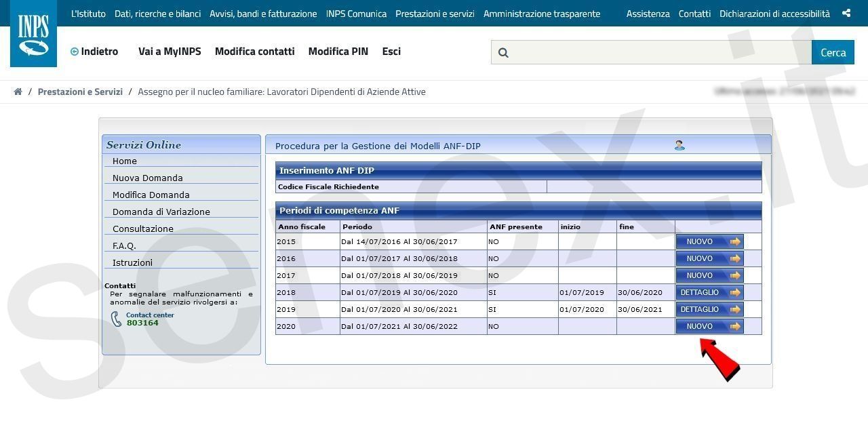This screenshot has height=436, width=868.
Task: Open DETTAGLIO for fiscal year 2019
Action: coord(709,309)
